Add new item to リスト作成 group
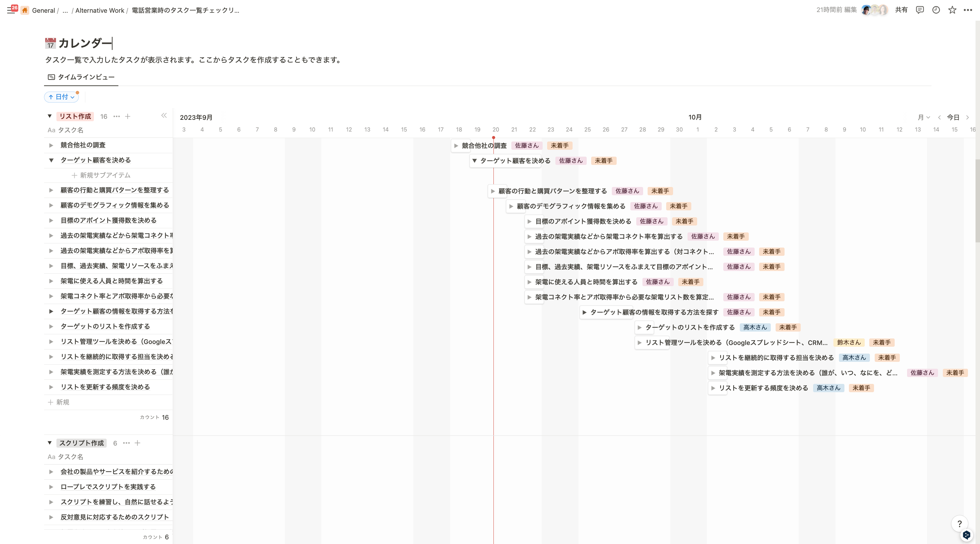 (x=128, y=116)
